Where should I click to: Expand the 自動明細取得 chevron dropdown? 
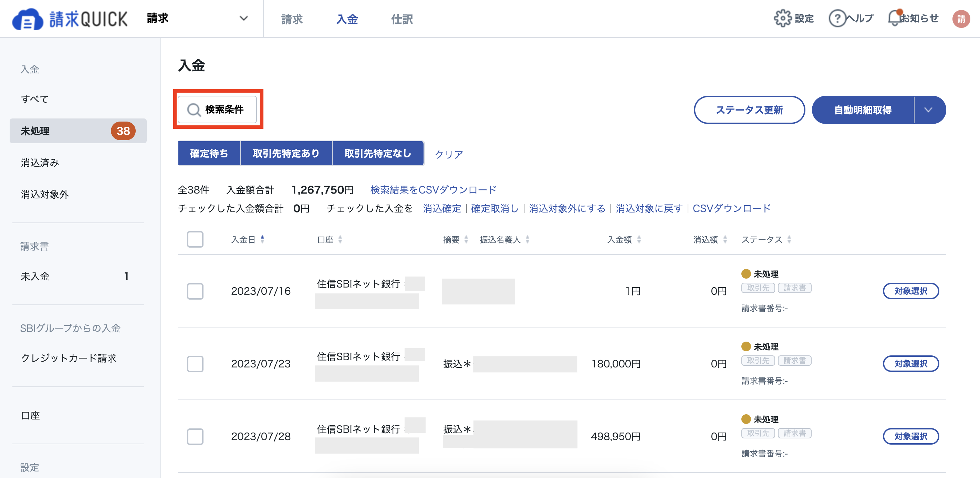[929, 110]
